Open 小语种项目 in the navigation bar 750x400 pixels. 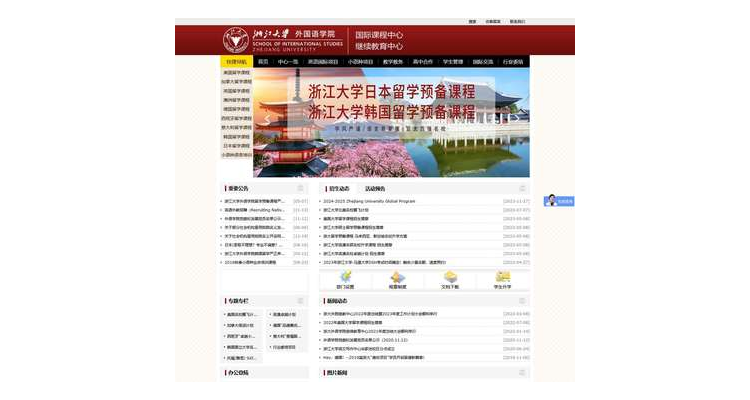[361, 62]
